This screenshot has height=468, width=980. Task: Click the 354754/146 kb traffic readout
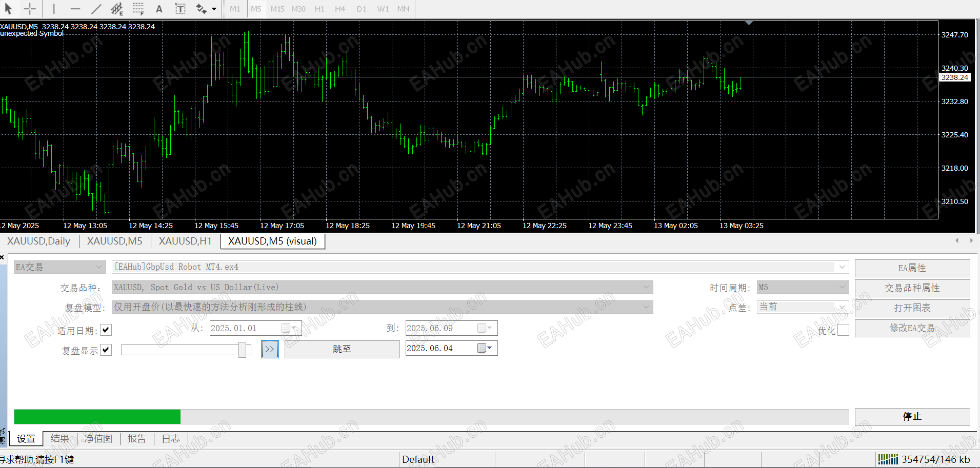tap(936, 459)
